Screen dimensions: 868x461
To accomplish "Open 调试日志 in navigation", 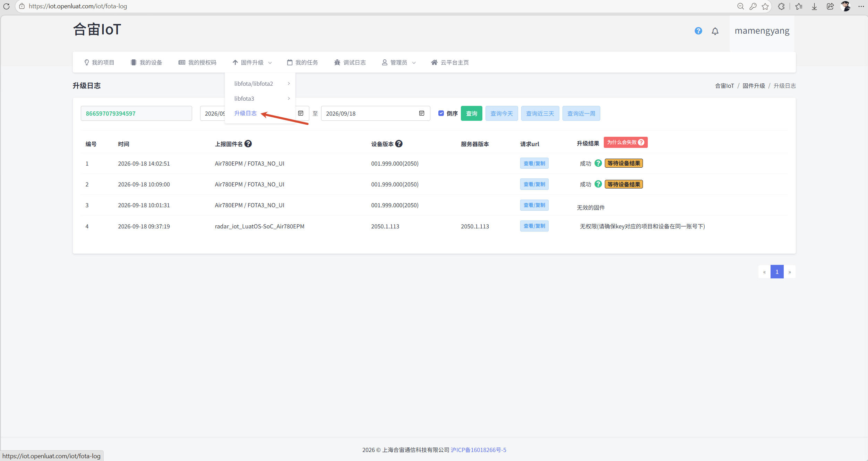I will coord(350,62).
